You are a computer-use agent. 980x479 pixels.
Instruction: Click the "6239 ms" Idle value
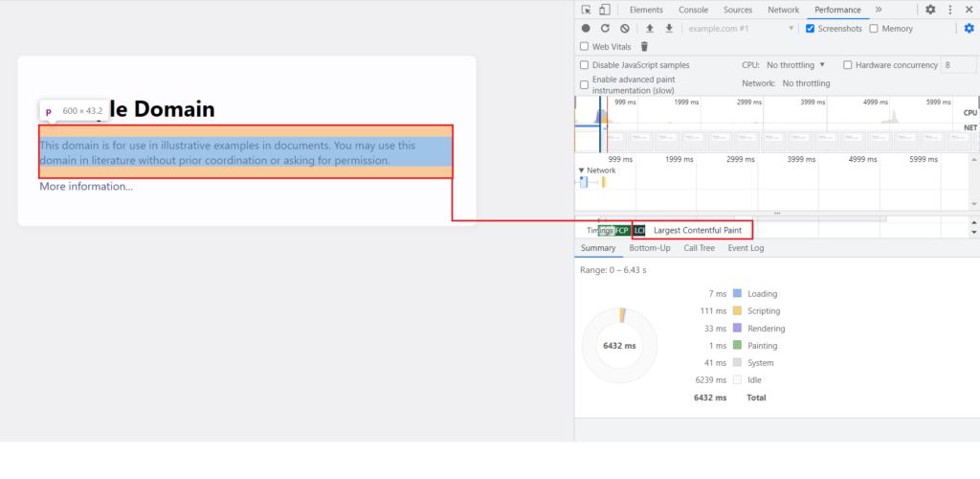coord(711,379)
